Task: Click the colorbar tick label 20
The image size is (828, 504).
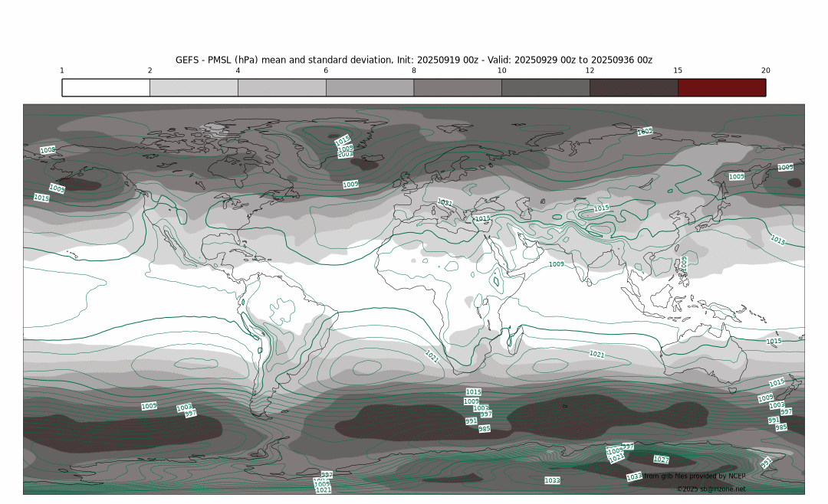Action: 765,70
